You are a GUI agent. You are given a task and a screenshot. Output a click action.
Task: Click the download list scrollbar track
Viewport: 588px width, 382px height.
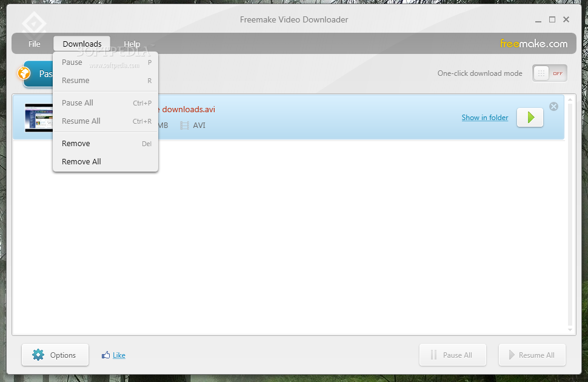coord(570,214)
